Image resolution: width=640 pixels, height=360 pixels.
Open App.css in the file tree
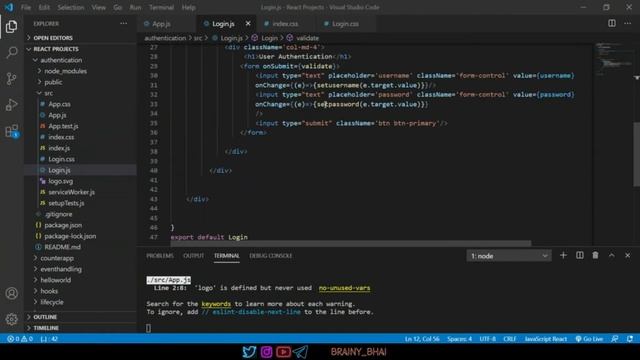80,104
